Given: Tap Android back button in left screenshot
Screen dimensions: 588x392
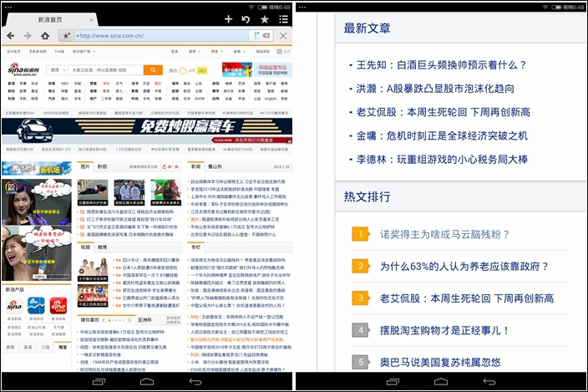Looking at the screenshot, I should 195,382.
